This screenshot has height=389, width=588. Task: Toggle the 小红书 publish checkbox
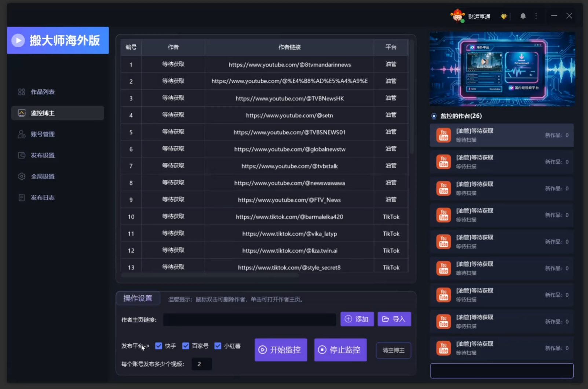coord(218,346)
